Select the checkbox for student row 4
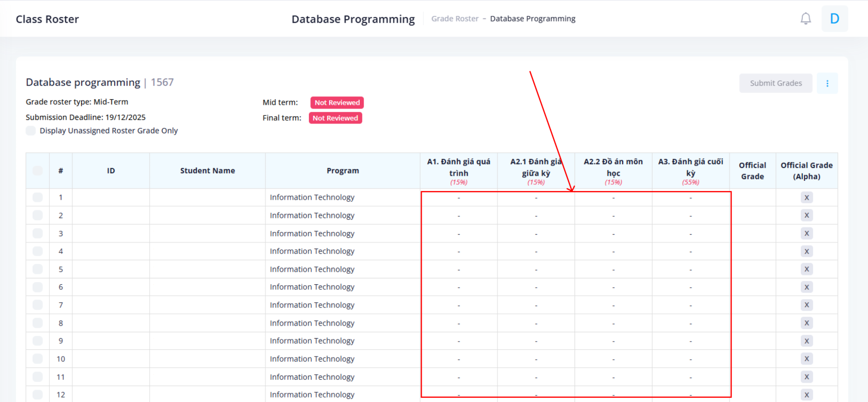This screenshot has height=402, width=868. point(38,251)
